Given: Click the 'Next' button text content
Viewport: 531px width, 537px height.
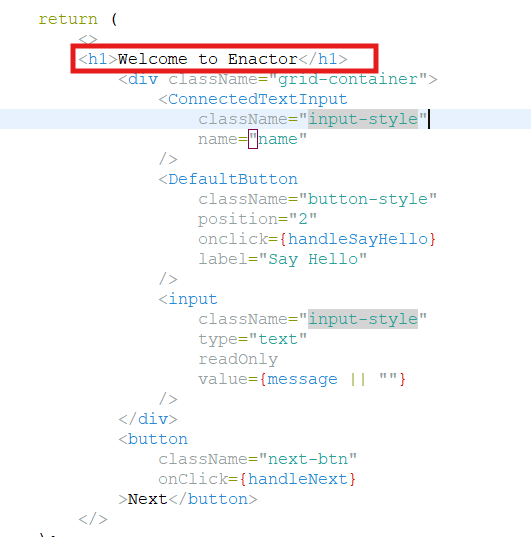Looking at the screenshot, I should click(147, 499).
